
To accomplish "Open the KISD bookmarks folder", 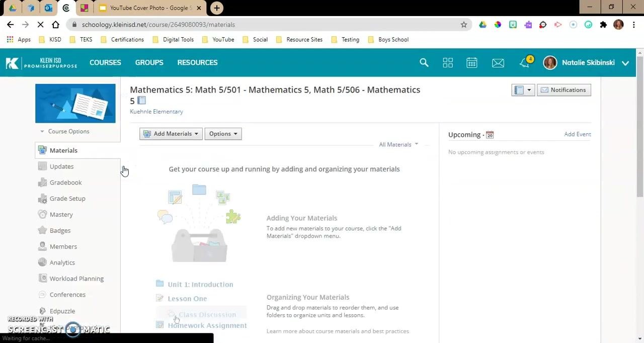I will pos(50,39).
